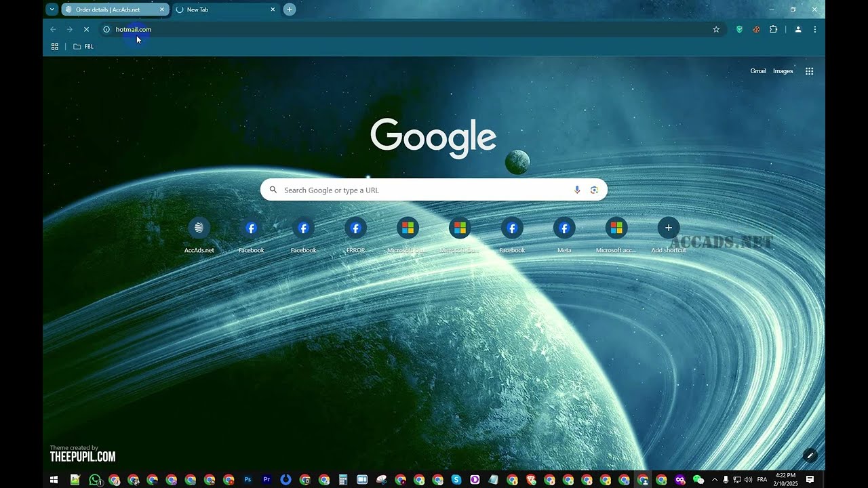Open a new tab with plus button
Image resolution: width=868 pixels, height=488 pixels.
click(290, 9)
